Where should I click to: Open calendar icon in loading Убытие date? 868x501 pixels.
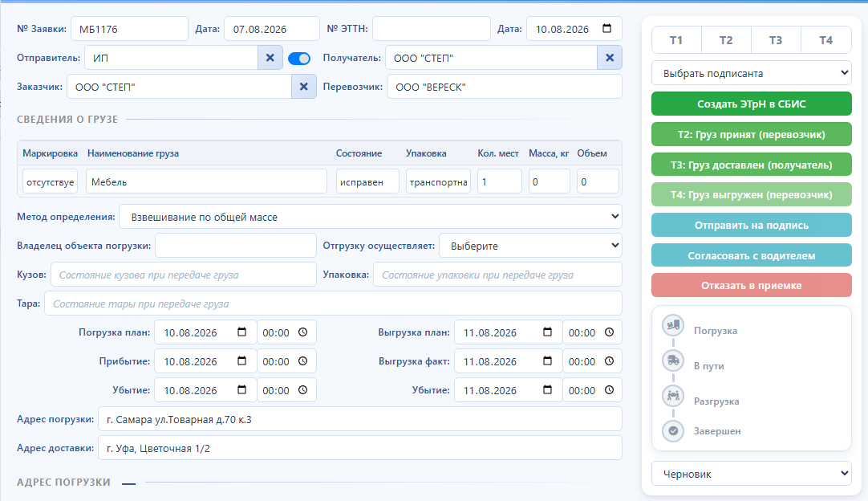point(242,389)
